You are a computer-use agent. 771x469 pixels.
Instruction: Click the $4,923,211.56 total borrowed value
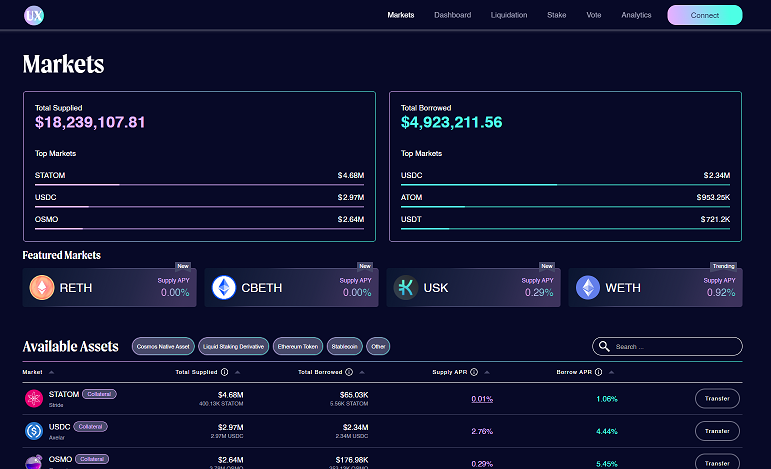point(451,122)
